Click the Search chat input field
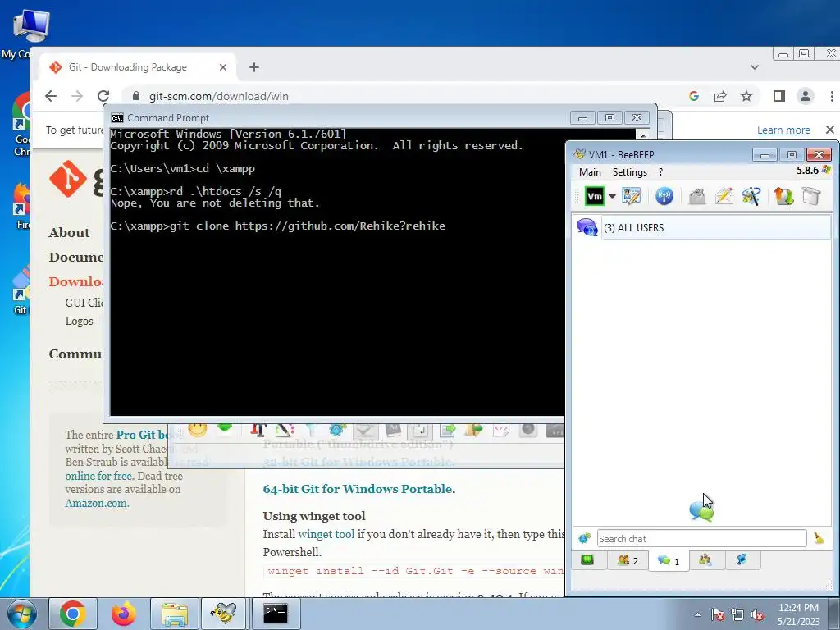The width and height of the screenshot is (840, 630). click(701, 538)
